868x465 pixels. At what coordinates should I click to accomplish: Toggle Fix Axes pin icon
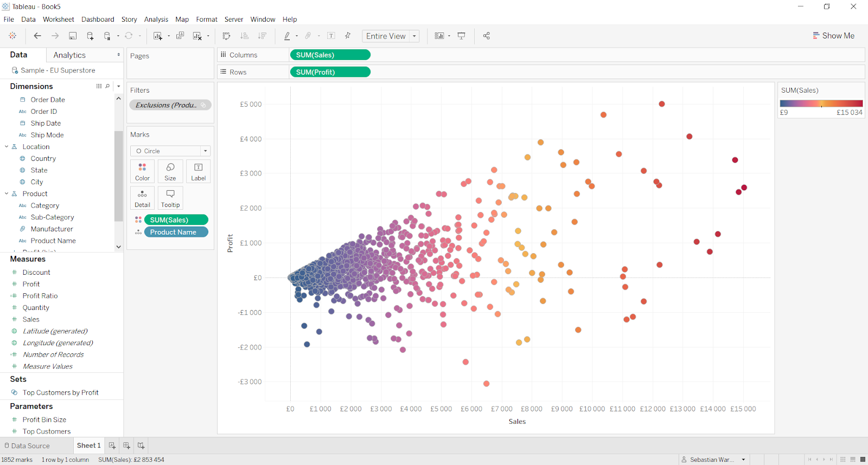click(x=348, y=36)
